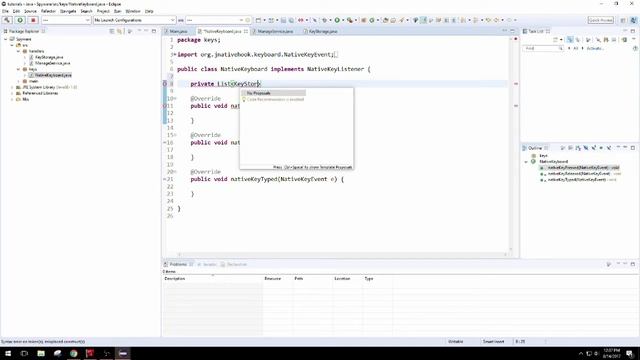Switch to the Main.java editor tab
This screenshot has width=640, height=360.
tap(177, 31)
